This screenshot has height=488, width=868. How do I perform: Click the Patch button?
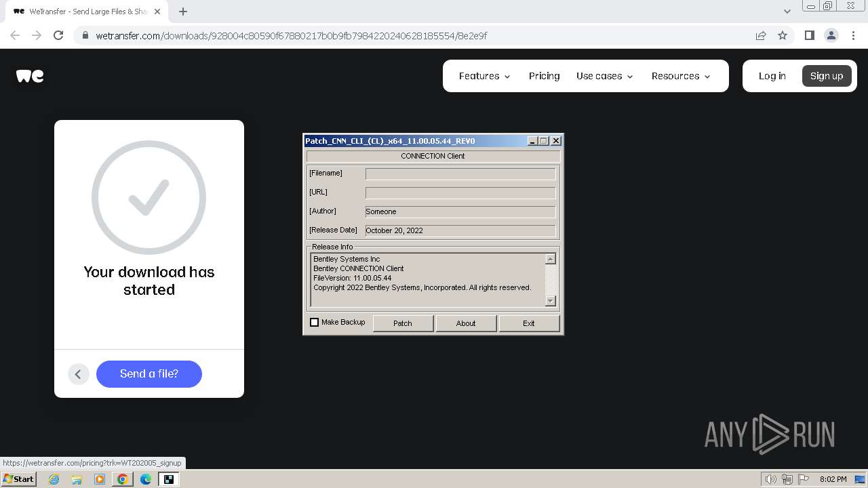tap(403, 323)
